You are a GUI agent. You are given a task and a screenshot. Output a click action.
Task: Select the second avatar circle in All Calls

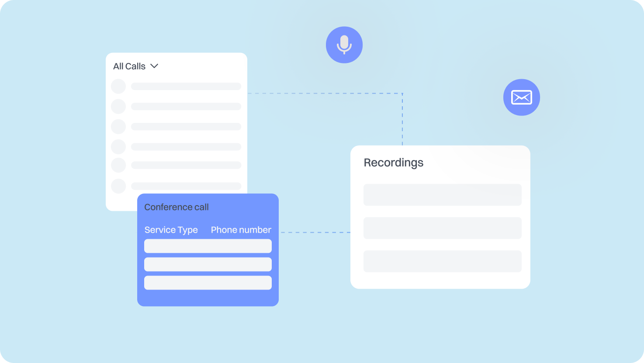coord(118,106)
